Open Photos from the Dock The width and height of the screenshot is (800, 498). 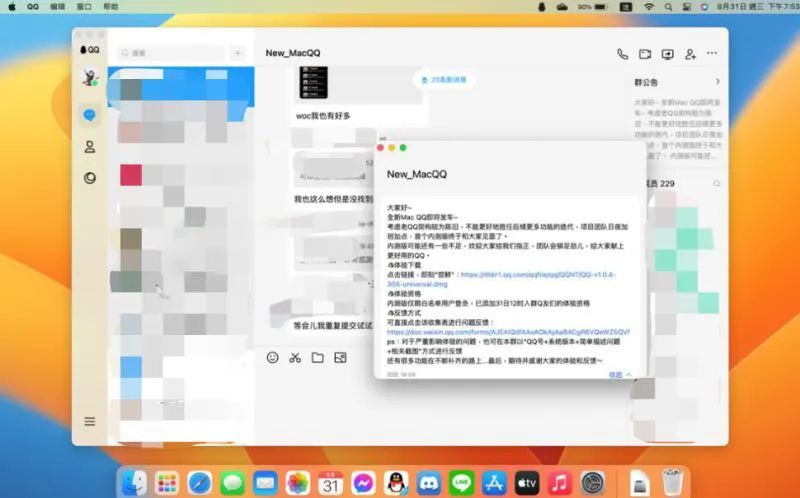[298, 482]
